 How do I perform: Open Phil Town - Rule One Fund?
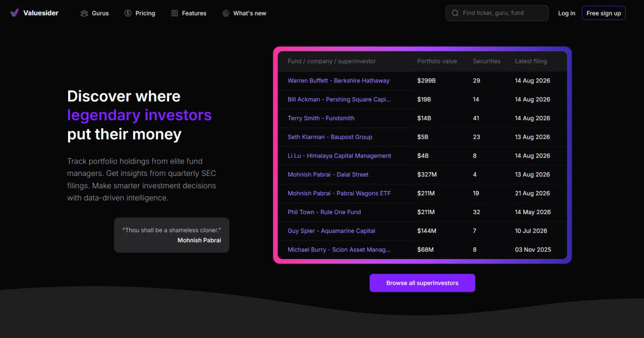tap(324, 212)
